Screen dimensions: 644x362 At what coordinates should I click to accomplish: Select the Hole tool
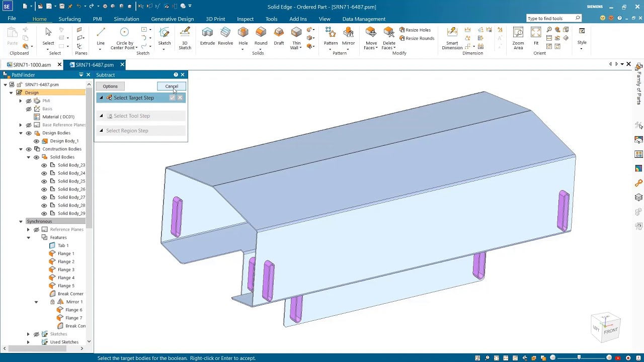pyautogui.click(x=243, y=36)
